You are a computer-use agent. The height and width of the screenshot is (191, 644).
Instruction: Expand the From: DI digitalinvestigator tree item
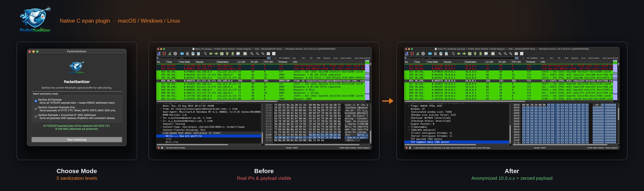pyautogui.click(x=161, y=109)
